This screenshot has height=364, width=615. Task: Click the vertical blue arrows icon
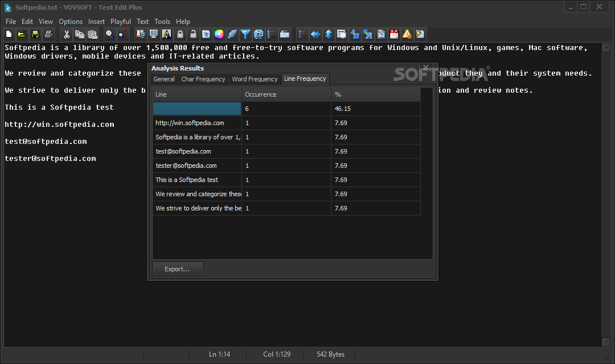click(329, 35)
